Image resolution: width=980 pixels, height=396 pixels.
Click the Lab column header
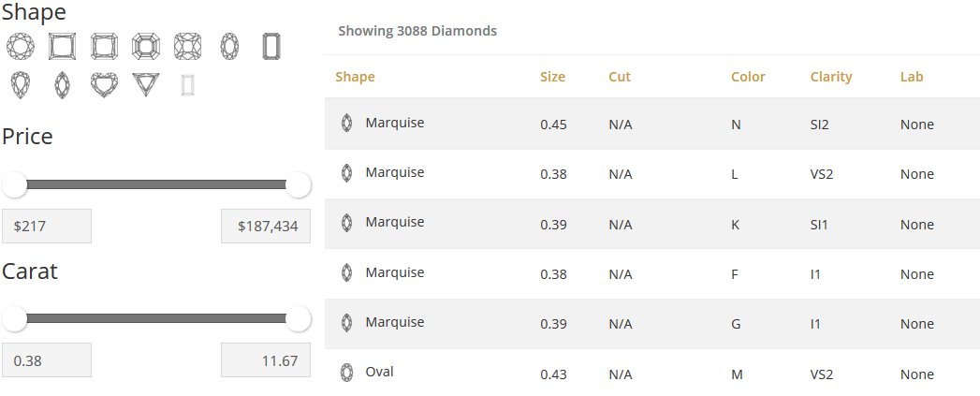(x=912, y=77)
